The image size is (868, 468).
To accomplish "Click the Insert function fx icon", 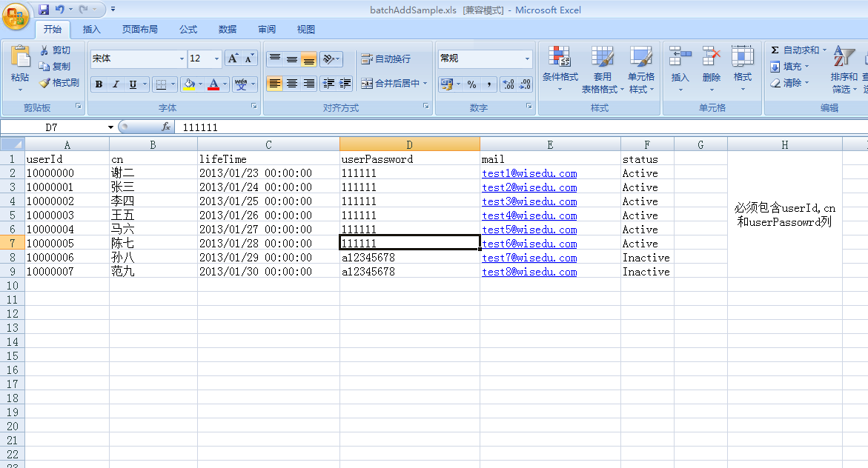I will pos(166,127).
